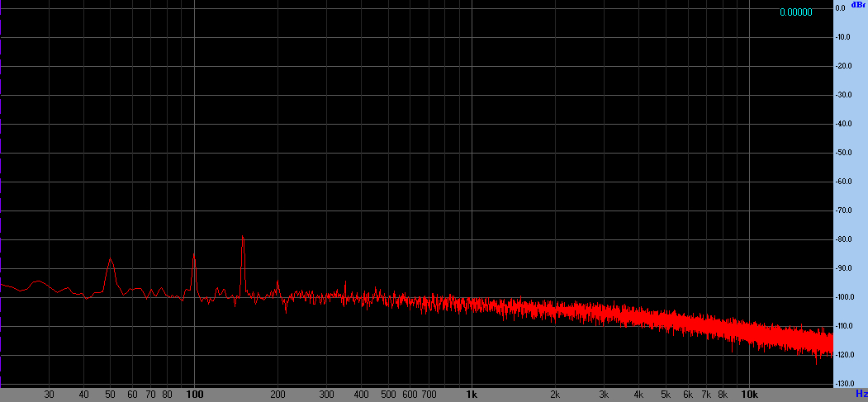This screenshot has height=402, width=868.
Task: Click the -70.0 level axis label
Action: (842, 210)
